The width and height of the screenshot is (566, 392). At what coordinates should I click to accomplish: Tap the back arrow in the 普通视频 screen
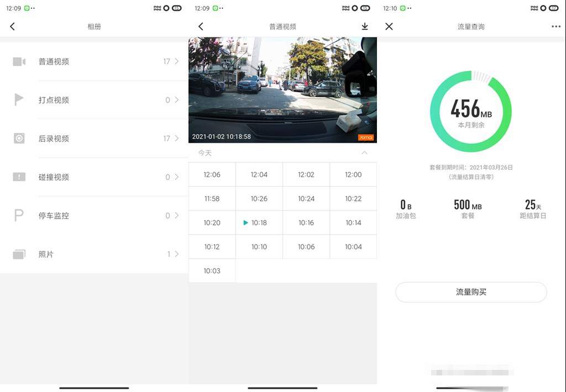pyautogui.click(x=201, y=27)
